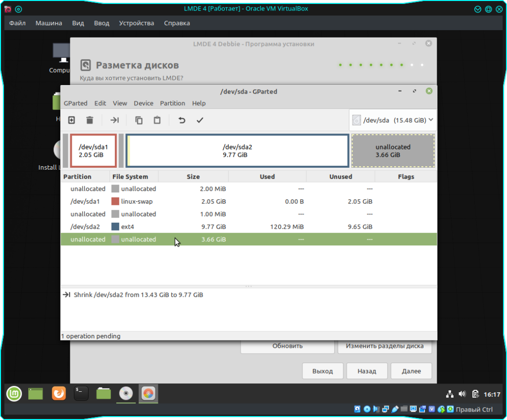Image resolution: width=507 pixels, height=420 pixels.
Task: Click the New partition toolbar icon
Action: pos(72,120)
